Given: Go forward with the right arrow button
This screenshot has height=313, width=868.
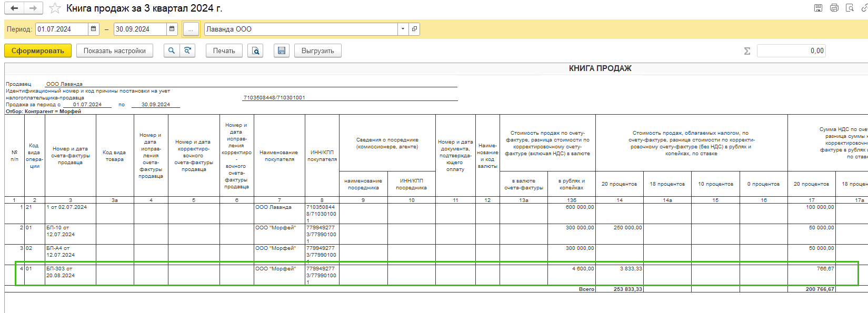Looking at the screenshot, I should pos(33,8).
